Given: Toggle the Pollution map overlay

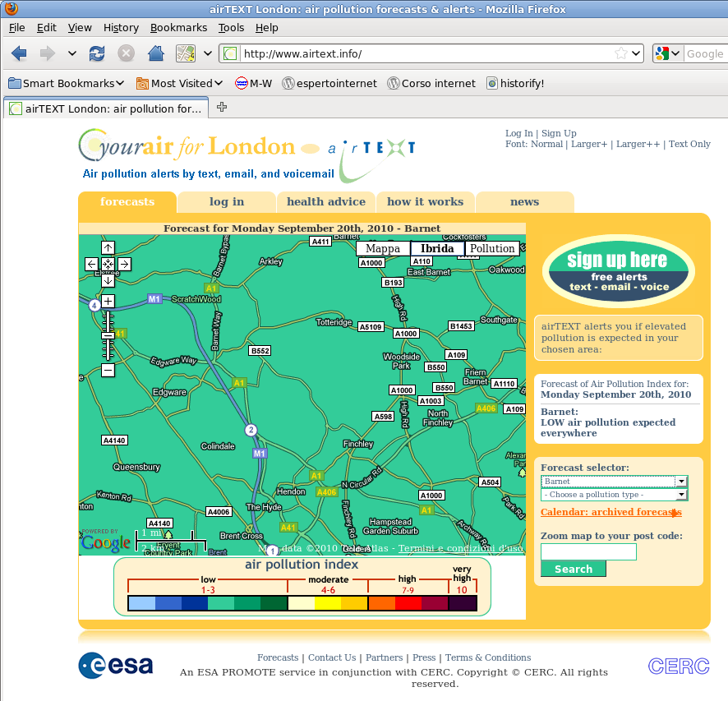Looking at the screenshot, I should (x=492, y=248).
